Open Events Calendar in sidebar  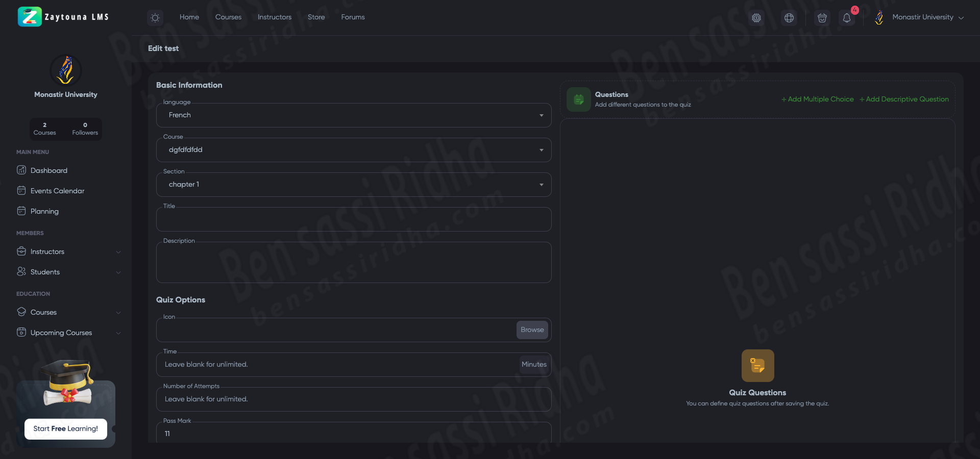(57, 191)
